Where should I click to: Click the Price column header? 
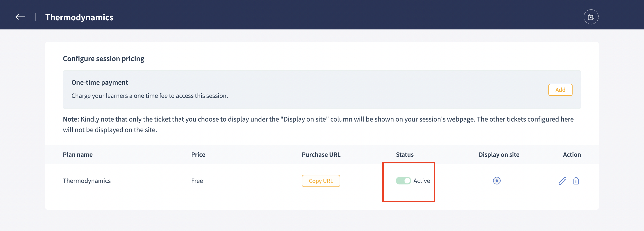pyautogui.click(x=198, y=155)
